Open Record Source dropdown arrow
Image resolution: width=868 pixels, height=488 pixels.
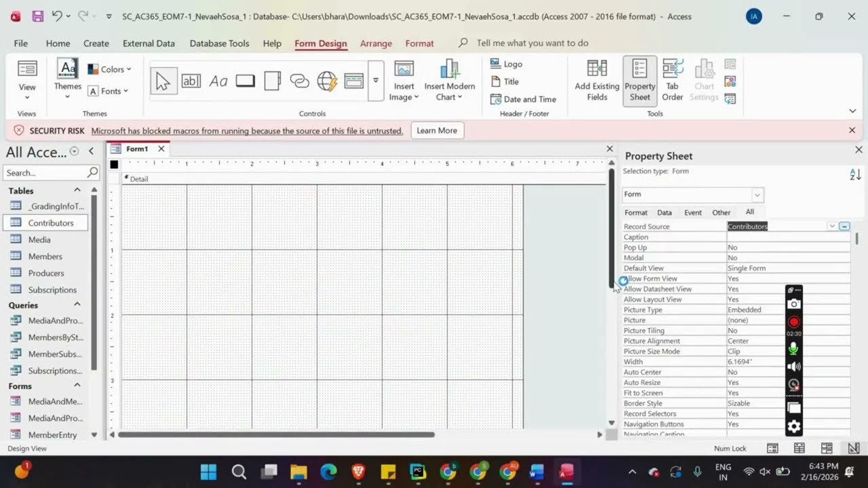[x=831, y=226]
